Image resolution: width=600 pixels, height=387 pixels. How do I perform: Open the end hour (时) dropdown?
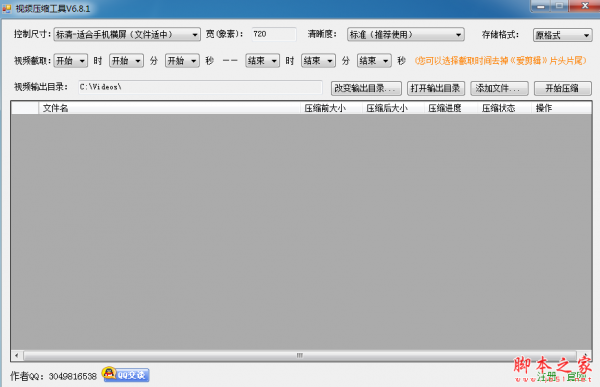262,60
